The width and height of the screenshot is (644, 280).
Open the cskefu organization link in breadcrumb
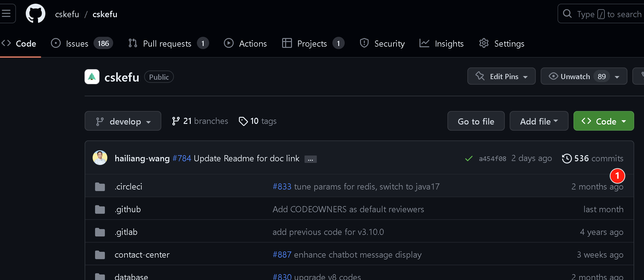click(67, 14)
